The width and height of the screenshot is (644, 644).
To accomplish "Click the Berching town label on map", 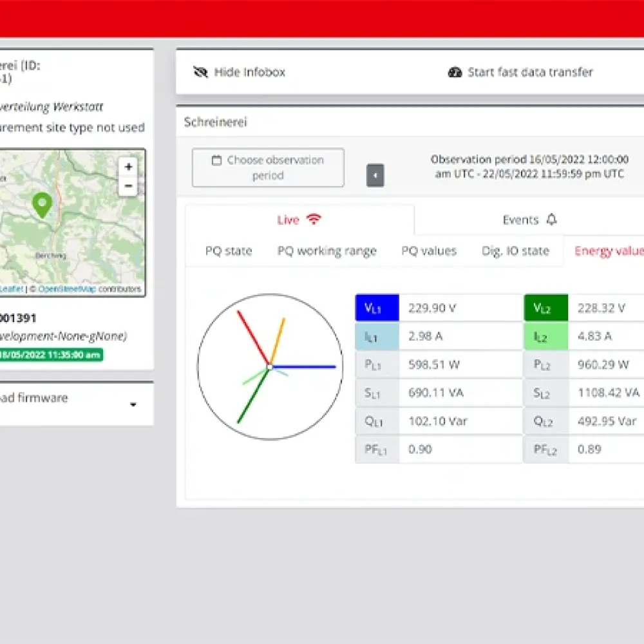I will tap(51, 256).
